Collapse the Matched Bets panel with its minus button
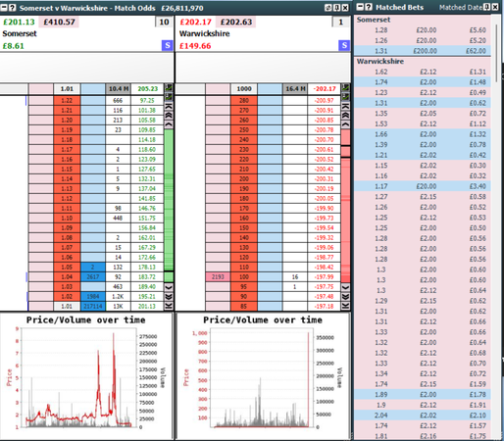 (360, 7)
